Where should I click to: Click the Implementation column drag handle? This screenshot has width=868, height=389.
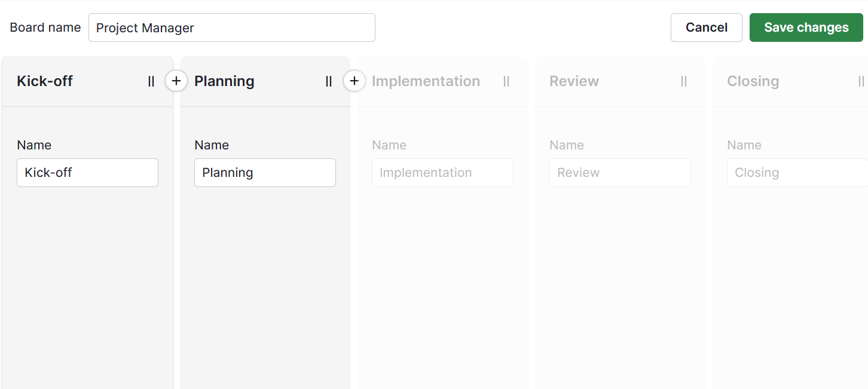coord(506,81)
